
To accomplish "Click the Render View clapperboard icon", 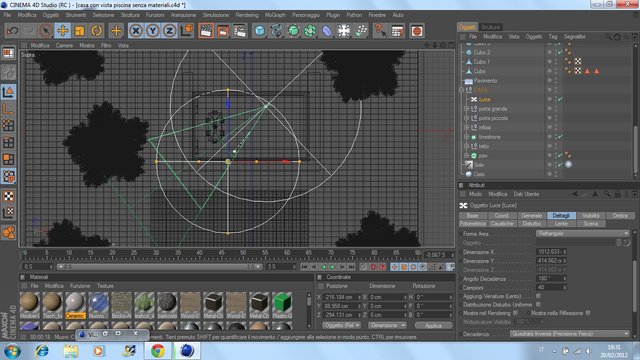I will click(x=206, y=31).
